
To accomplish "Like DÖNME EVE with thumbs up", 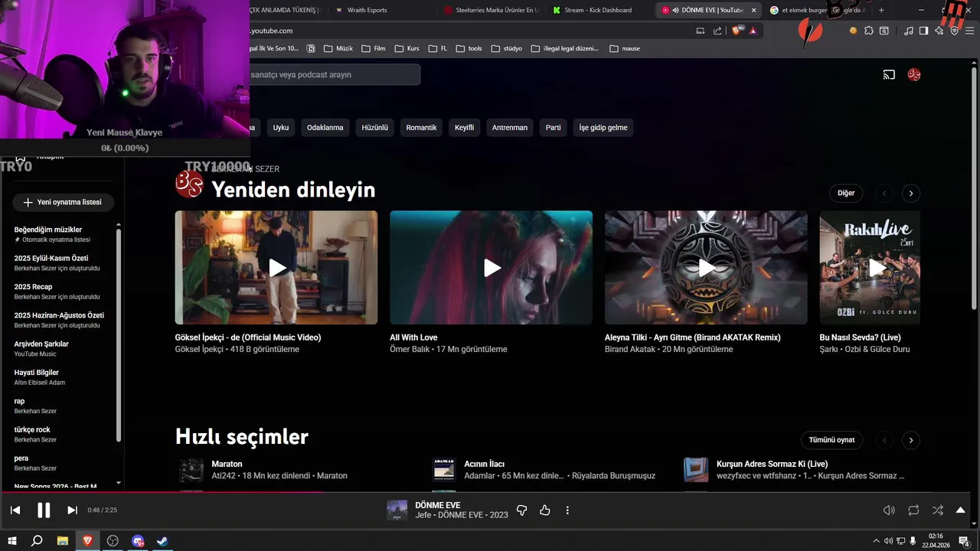I will point(545,510).
